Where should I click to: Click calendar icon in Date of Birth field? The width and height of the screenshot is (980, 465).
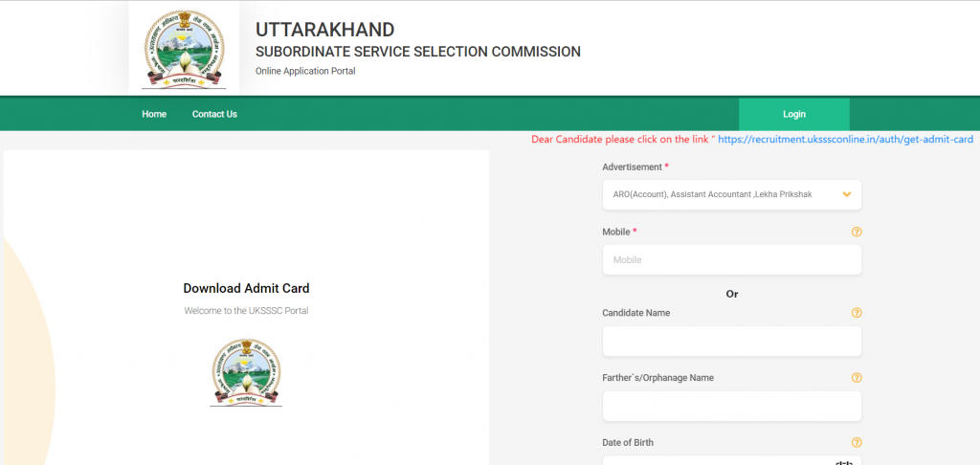pos(844,462)
